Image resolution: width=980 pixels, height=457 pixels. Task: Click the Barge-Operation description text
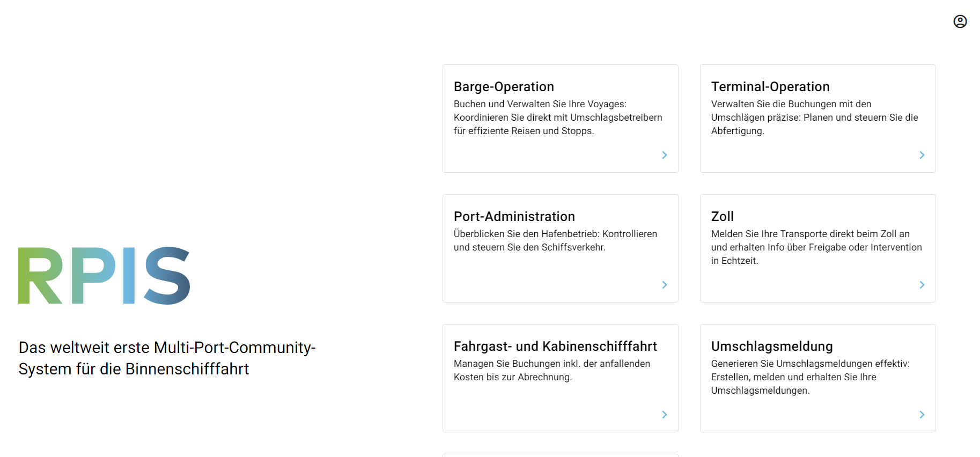558,117
